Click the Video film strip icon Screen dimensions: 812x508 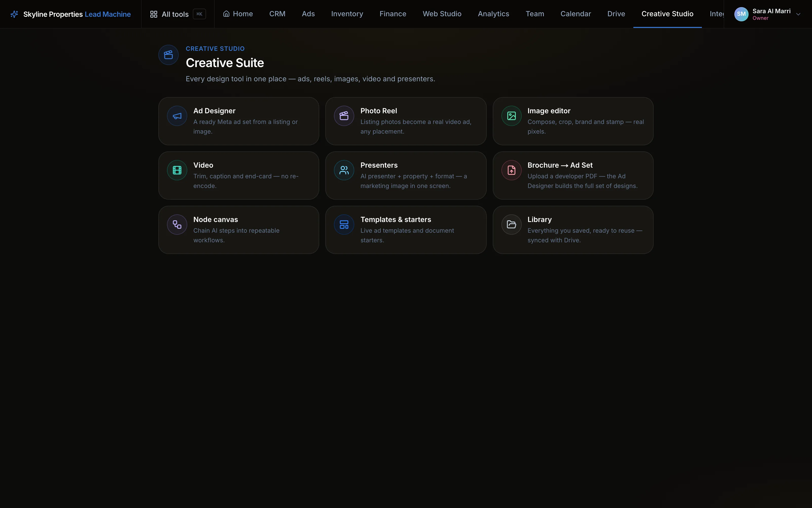pyautogui.click(x=177, y=170)
